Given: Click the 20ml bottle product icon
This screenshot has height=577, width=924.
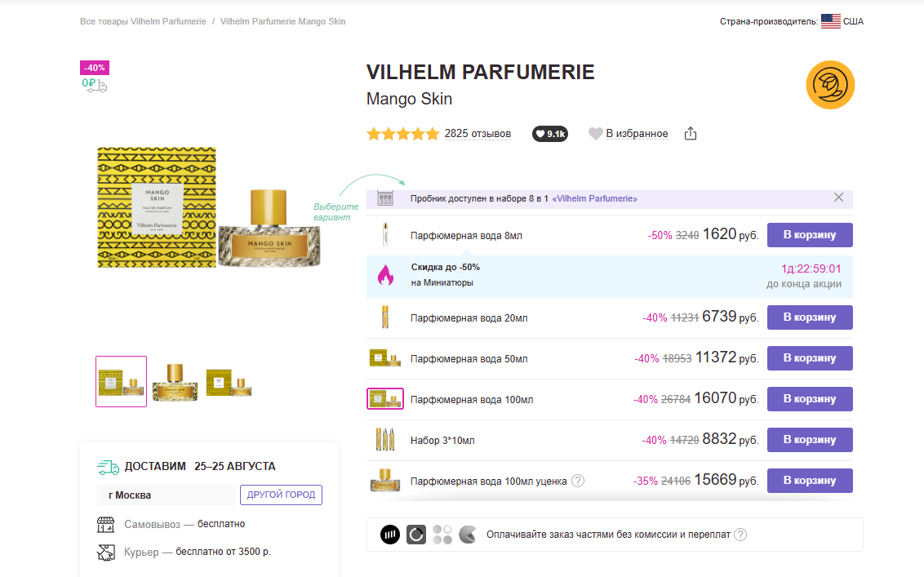Looking at the screenshot, I should coord(384,317).
